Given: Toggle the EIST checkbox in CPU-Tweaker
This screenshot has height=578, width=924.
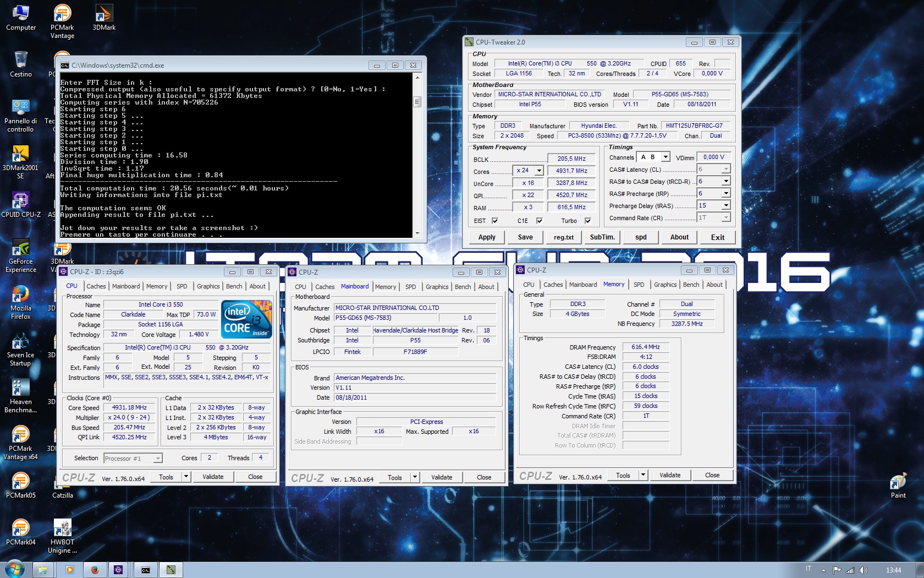Looking at the screenshot, I should pos(494,221).
